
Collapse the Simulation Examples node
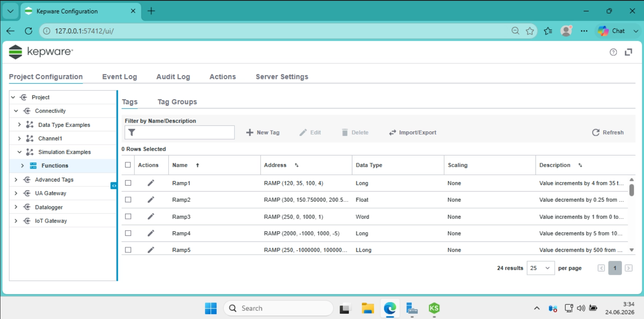click(x=19, y=152)
